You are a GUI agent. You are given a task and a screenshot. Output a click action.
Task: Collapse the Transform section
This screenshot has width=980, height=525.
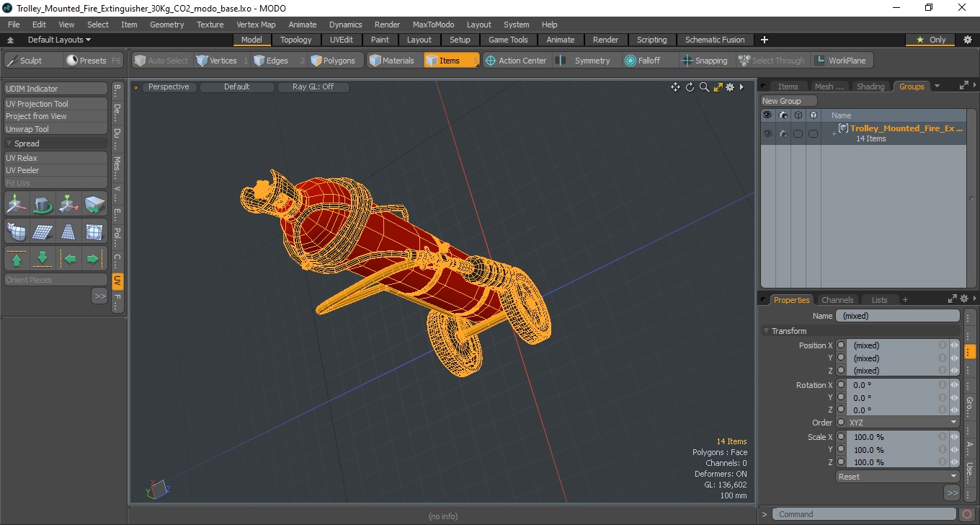pyautogui.click(x=767, y=331)
